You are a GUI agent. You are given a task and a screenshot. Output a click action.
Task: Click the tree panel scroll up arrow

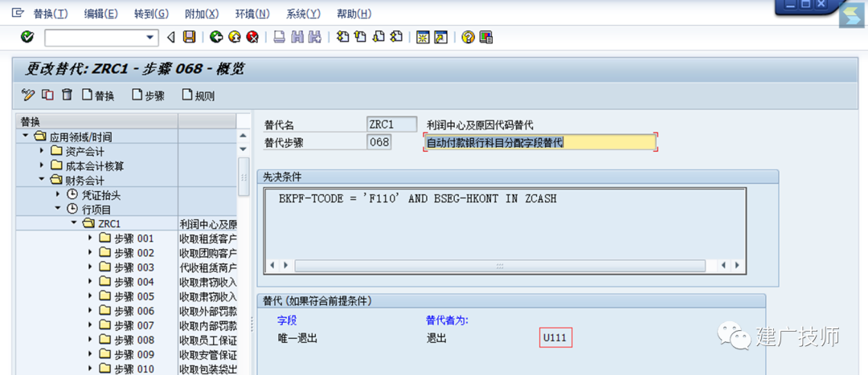(x=243, y=136)
